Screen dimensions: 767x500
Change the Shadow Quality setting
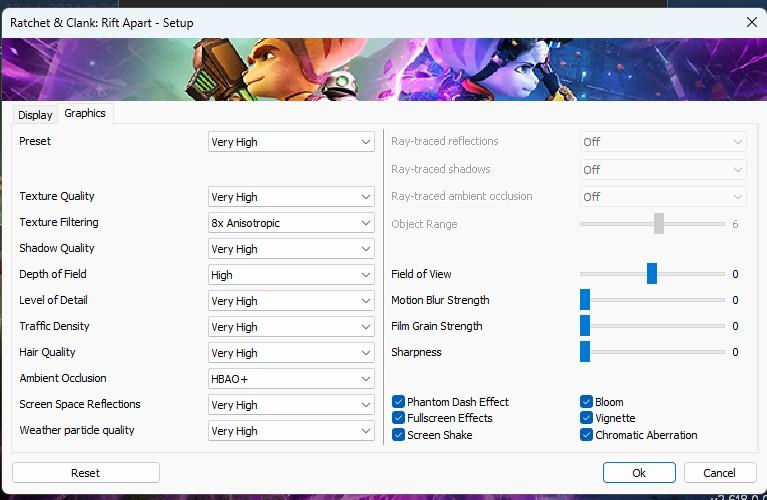coord(291,249)
